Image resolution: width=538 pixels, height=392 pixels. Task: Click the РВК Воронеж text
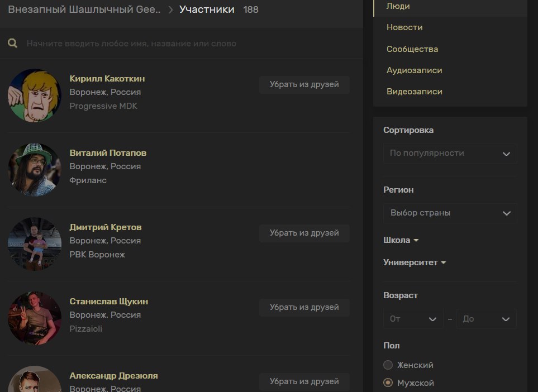[97, 255]
